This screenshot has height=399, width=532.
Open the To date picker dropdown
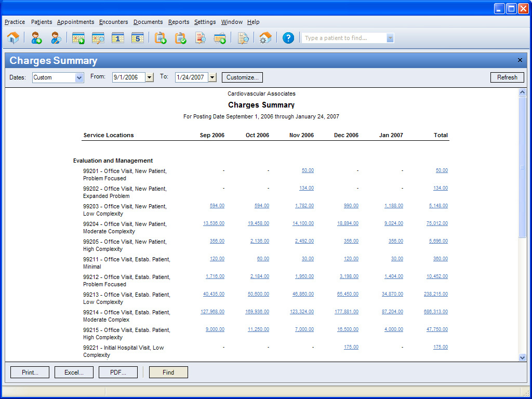click(x=212, y=77)
